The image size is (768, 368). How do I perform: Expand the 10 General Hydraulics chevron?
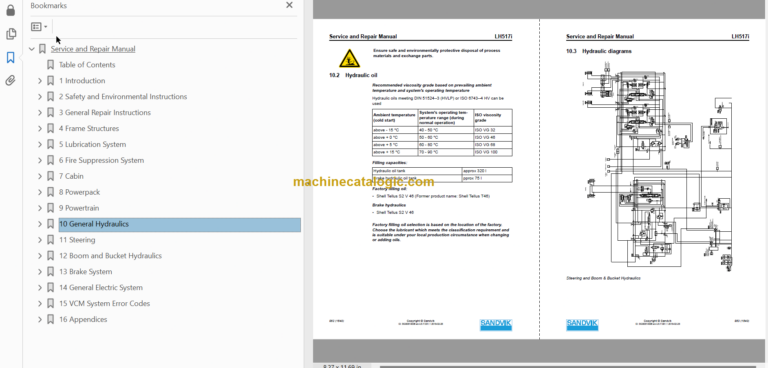40,224
